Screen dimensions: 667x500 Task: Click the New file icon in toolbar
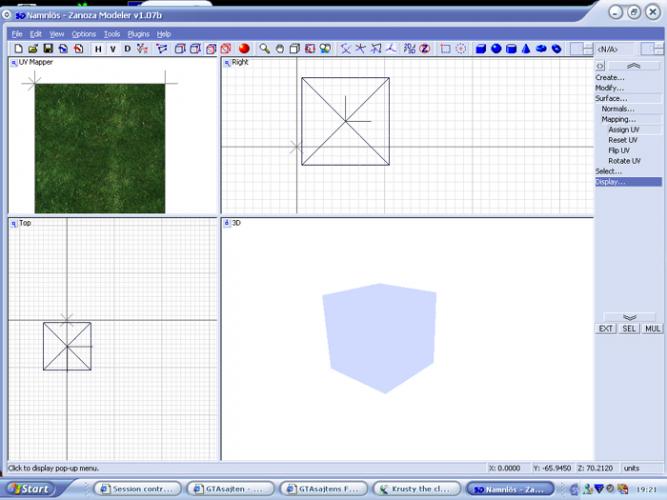pos(18,48)
